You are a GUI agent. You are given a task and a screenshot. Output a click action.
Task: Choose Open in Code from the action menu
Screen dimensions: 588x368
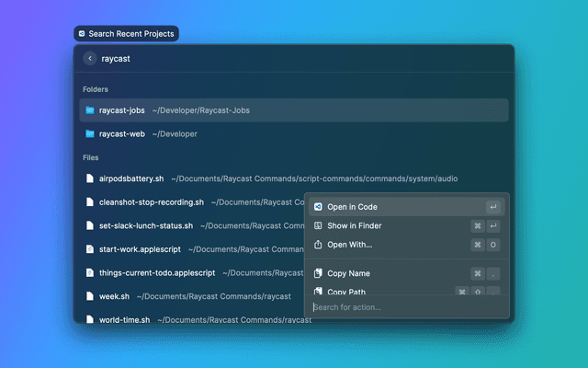352,207
